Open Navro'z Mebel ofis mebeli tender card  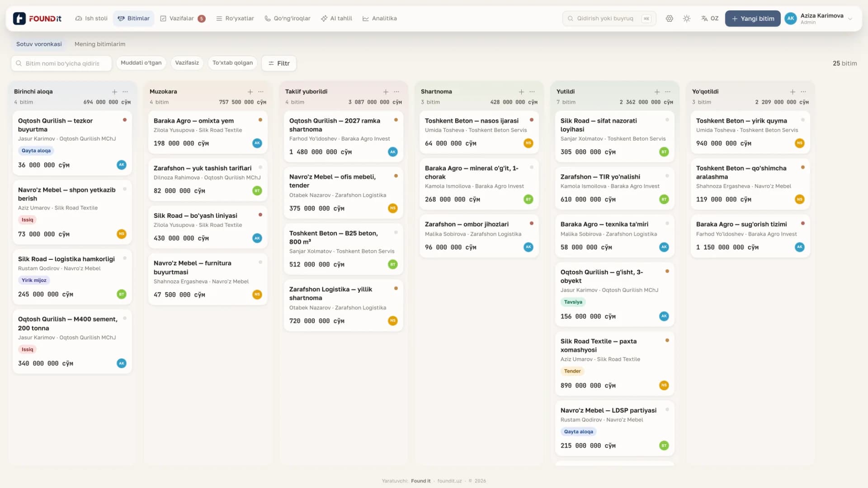point(344,193)
